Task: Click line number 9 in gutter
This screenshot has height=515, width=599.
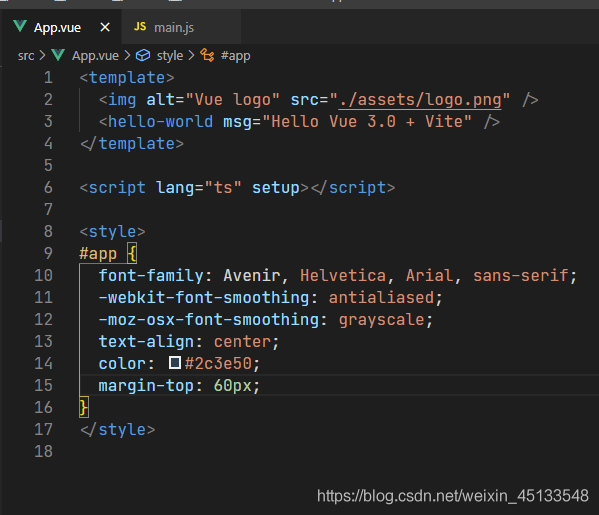Action: click(48, 253)
